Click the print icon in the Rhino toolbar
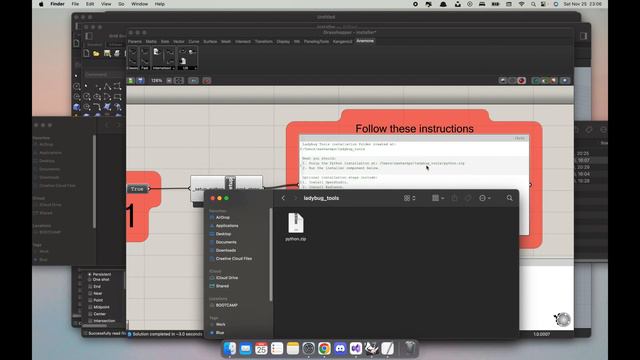 click(117, 53)
